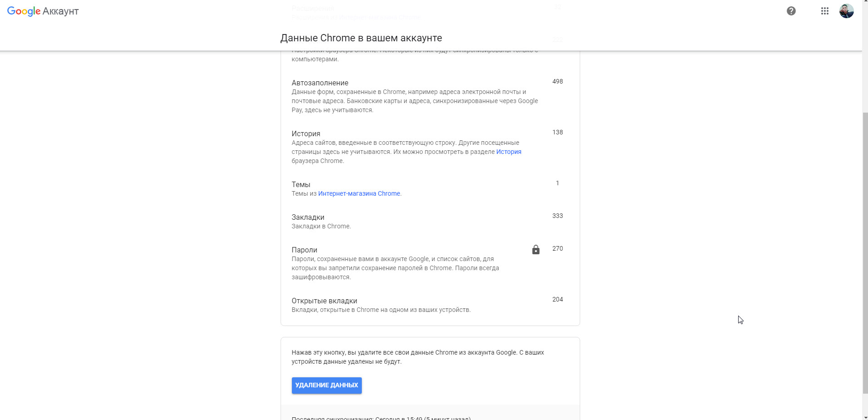This screenshot has height=420, width=868.
Task: Click the История section heading
Action: pyautogui.click(x=306, y=133)
